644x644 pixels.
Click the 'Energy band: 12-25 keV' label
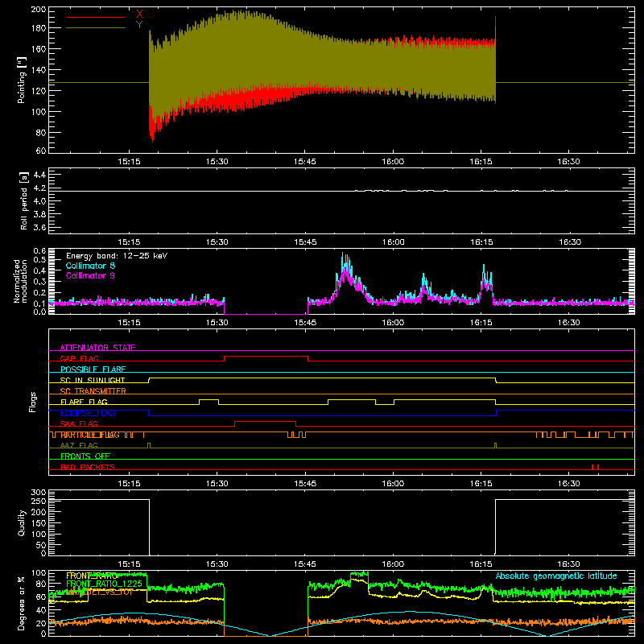[117, 256]
